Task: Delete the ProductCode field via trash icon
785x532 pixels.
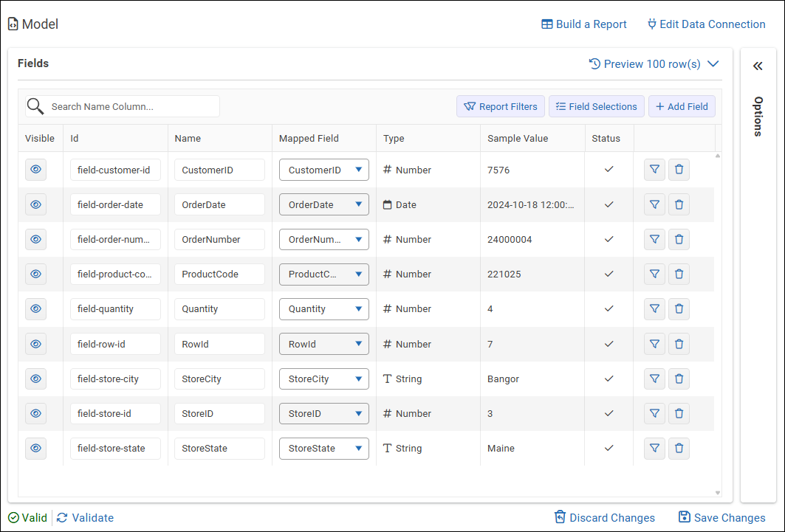Action: click(679, 274)
